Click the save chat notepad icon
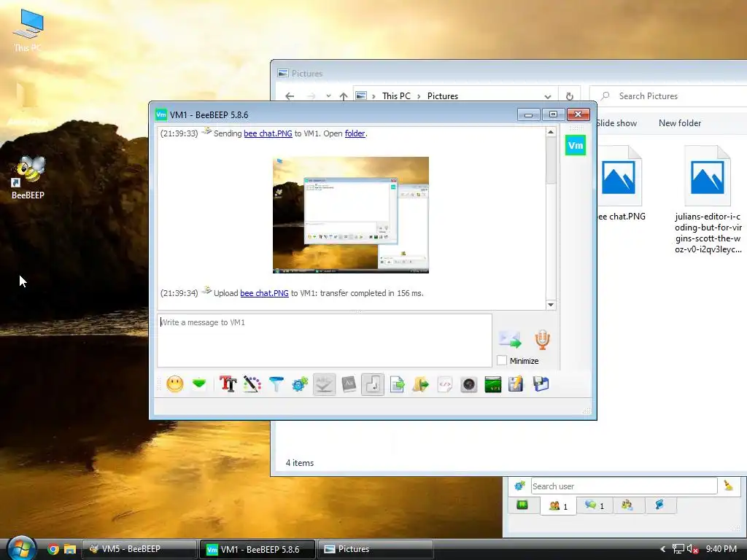This screenshot has width=747, height=560. click(516, 384)
